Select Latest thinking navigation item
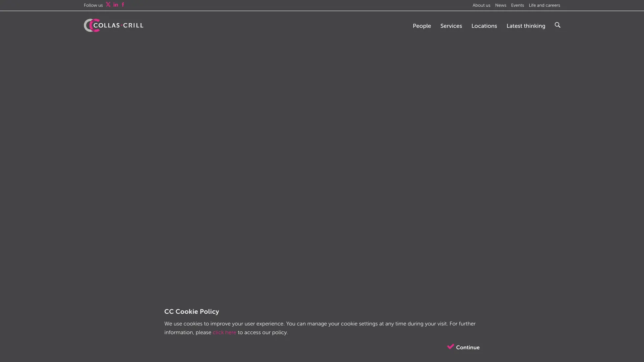This screenshot has width=644, height=362. point(526,26)
